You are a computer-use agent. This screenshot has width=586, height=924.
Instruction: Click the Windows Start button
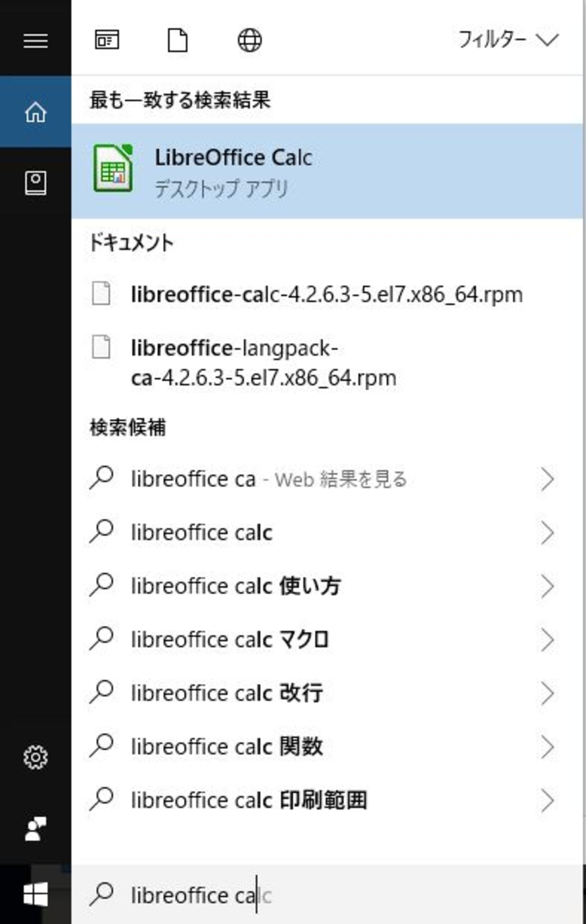(36, 894)
